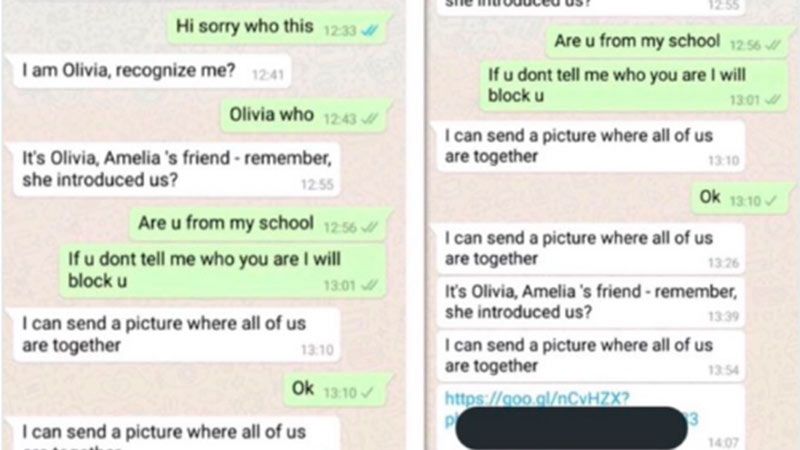This screenshot has width=800, height=450.
Task: Tap right panel 'Are u from my school' ticks
Action: (x=772, y=45)
